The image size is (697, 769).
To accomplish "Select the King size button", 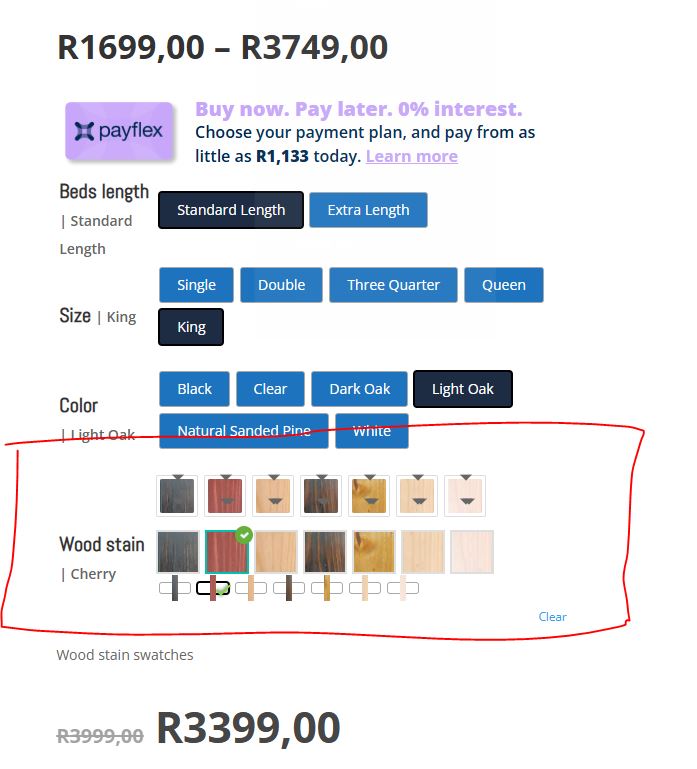I will pos(191,327).
